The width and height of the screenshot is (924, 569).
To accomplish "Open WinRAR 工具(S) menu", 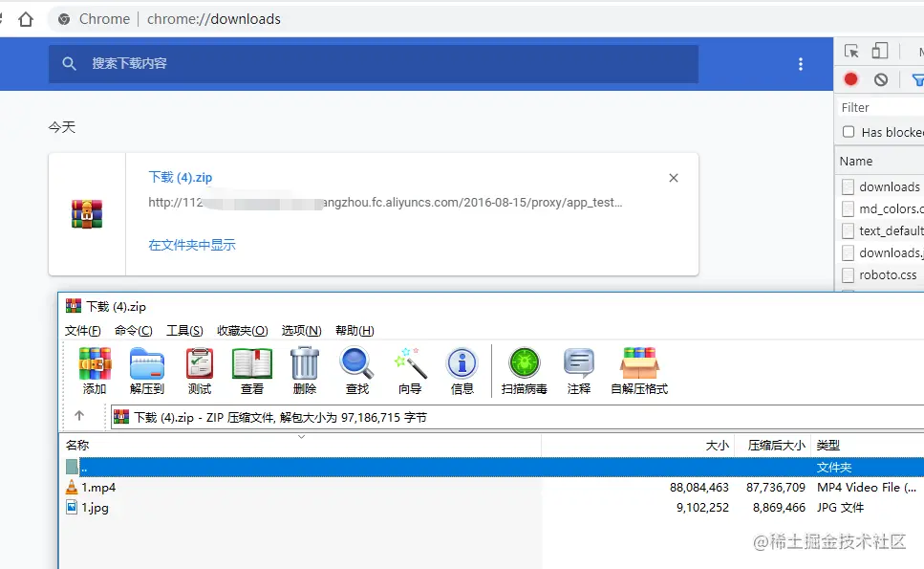I will (x=184, y=331).
